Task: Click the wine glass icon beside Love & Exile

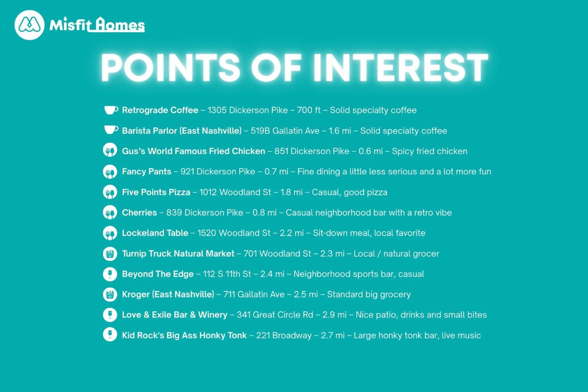Action: click(x=110, y=315)
